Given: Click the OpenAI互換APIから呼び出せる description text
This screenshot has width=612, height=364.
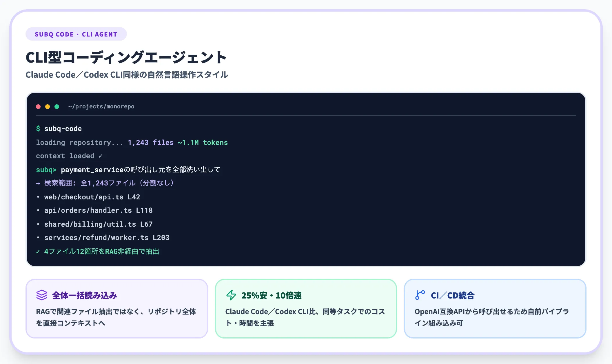Looking at the screenshot, I should pyautogui.click(x=492, y=317).
